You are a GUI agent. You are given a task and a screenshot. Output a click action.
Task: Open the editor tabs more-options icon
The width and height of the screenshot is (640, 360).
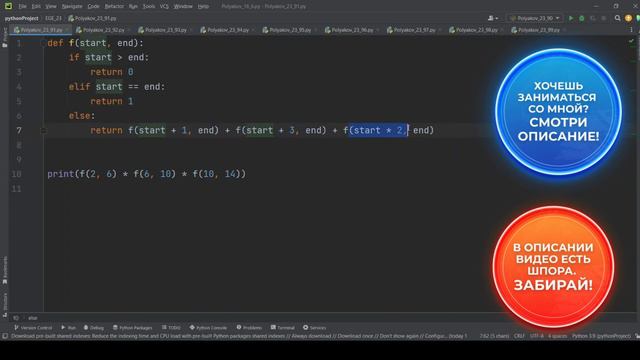click(631, 30)
